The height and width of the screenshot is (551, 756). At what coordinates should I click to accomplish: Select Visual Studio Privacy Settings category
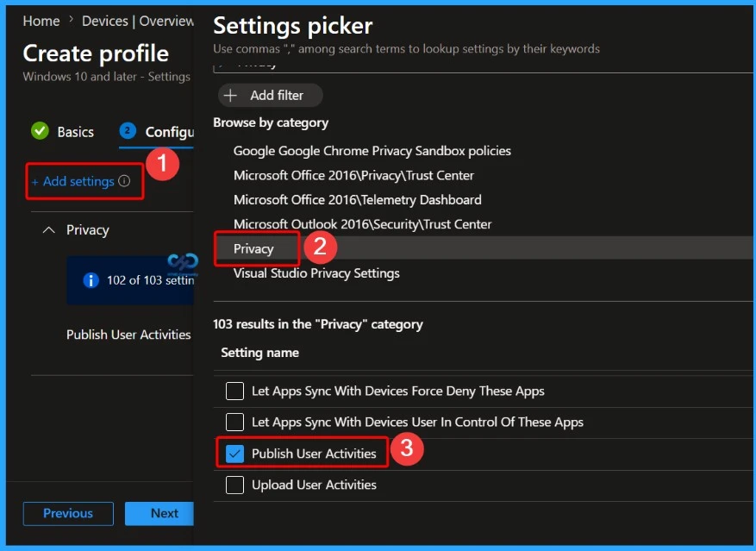[316, 273]
